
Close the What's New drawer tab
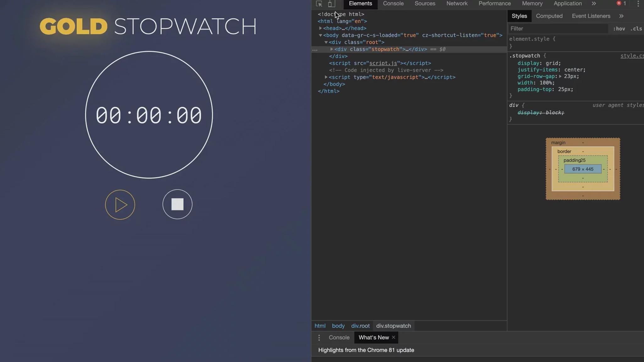click(393, 337)
